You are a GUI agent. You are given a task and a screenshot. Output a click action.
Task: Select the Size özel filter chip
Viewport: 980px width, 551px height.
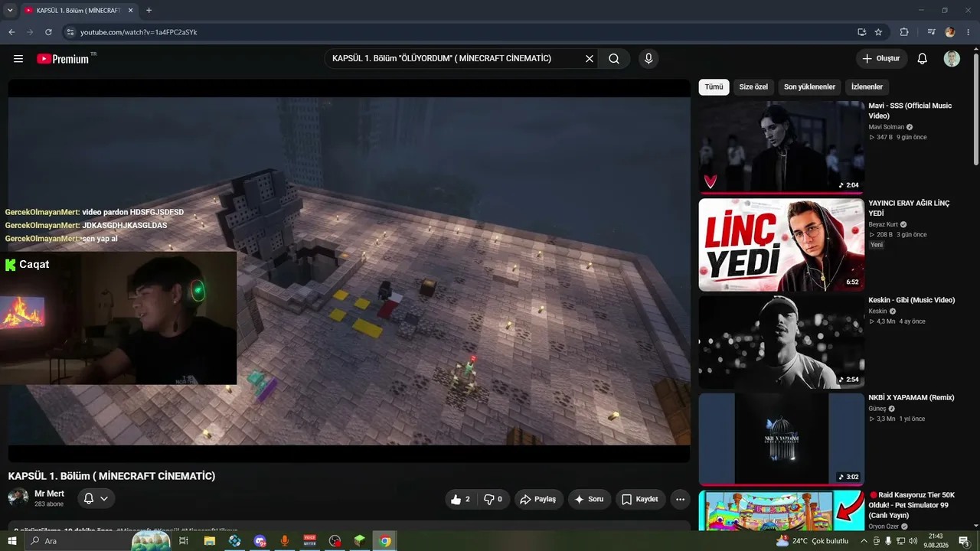click(753, 87)
